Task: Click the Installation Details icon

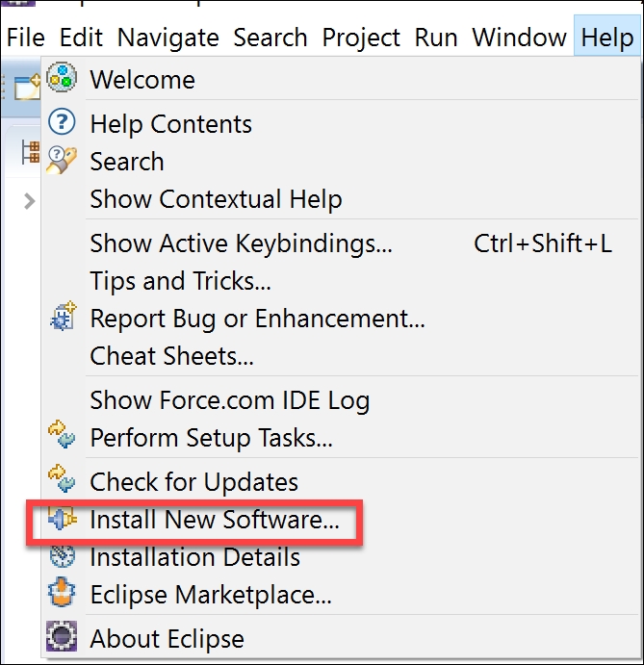Action: click(62, 557)
